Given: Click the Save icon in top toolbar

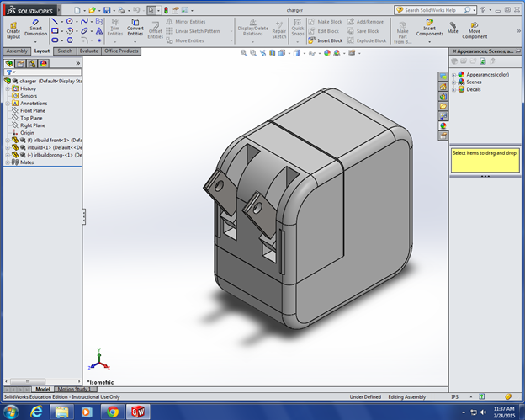Looking at the screenshot, I should [107, 10].
